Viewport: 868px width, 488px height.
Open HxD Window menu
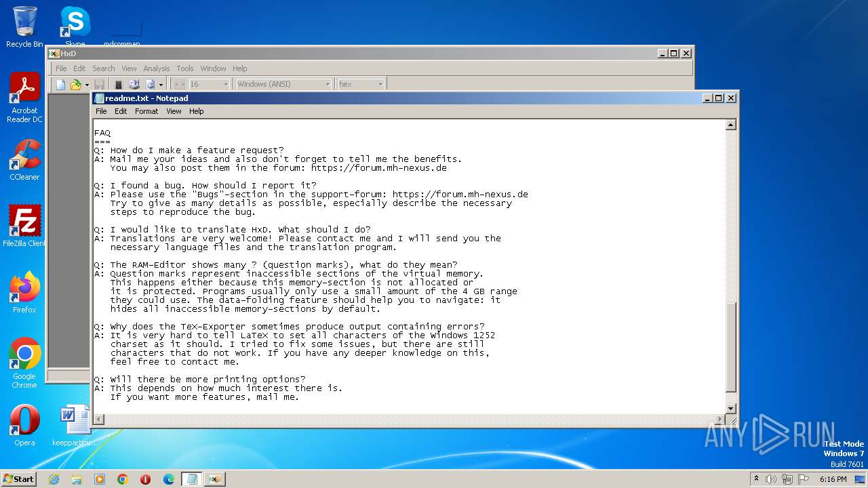click(x=213, y=68)
